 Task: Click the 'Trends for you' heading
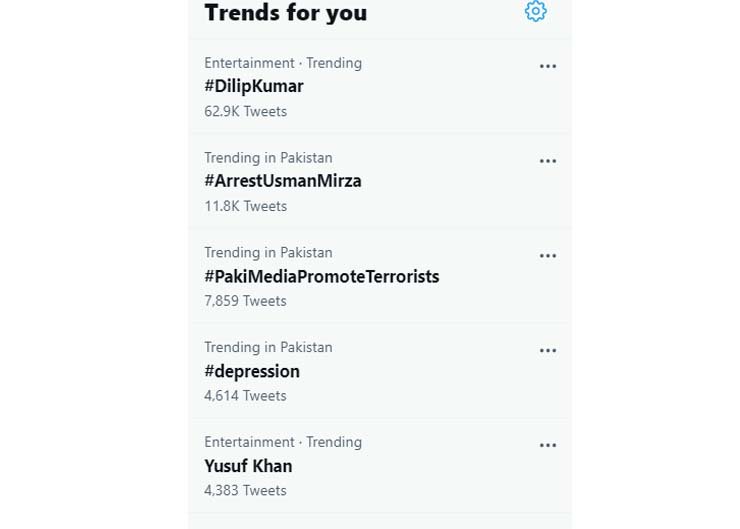coord(286,13)
